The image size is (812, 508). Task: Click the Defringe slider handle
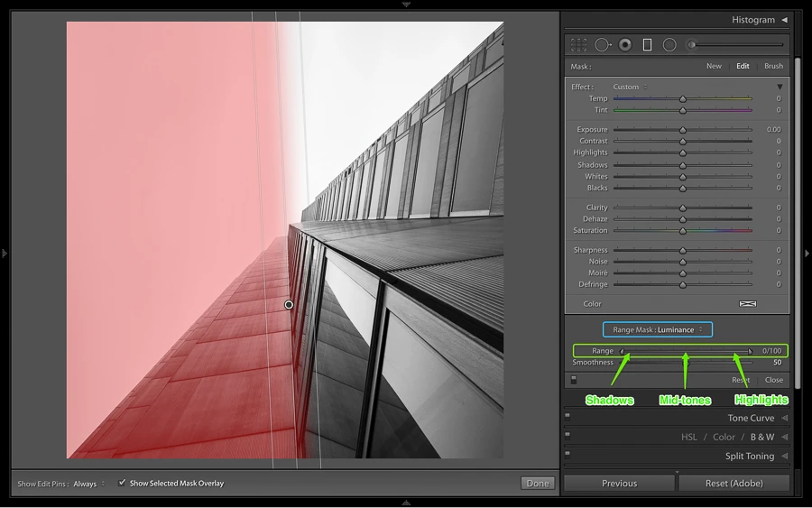(x=683, y=285)
